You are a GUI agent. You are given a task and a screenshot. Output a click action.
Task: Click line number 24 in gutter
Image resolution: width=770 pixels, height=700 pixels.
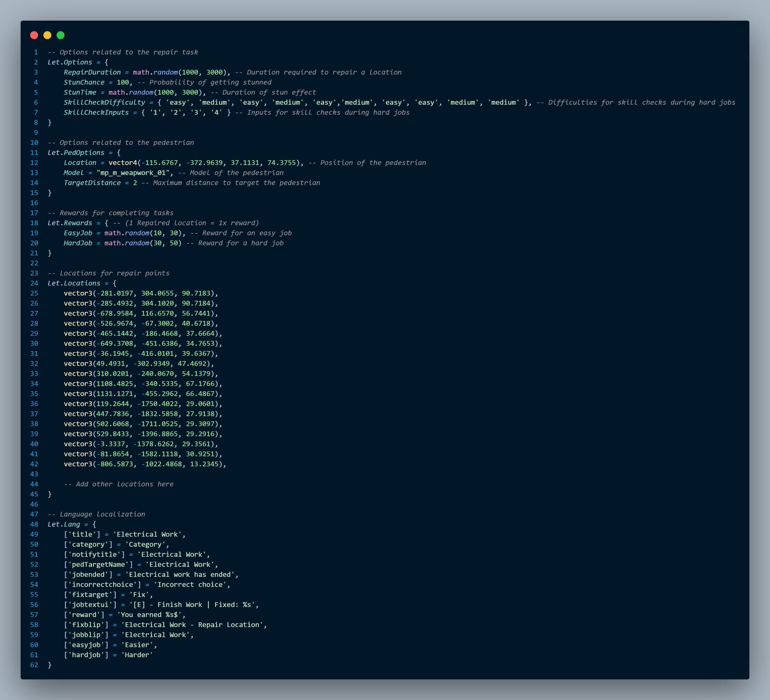(34, 283)
